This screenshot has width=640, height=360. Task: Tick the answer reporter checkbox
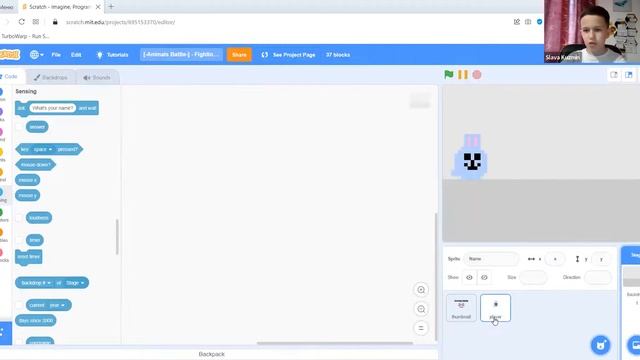click(x=19, y=127)
